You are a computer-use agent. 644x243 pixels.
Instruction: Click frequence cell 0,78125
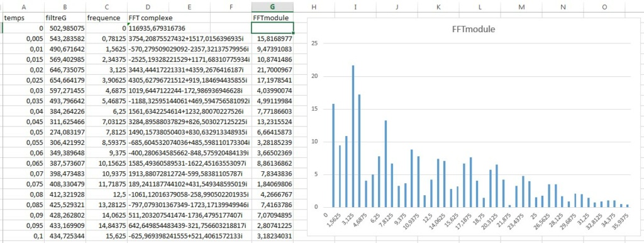point(107,38)
